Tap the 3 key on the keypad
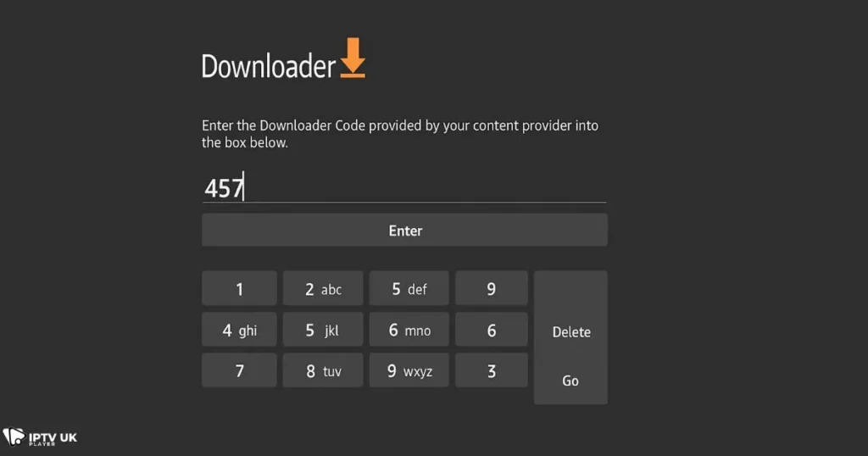868x456 pixels. pos(491,370)
